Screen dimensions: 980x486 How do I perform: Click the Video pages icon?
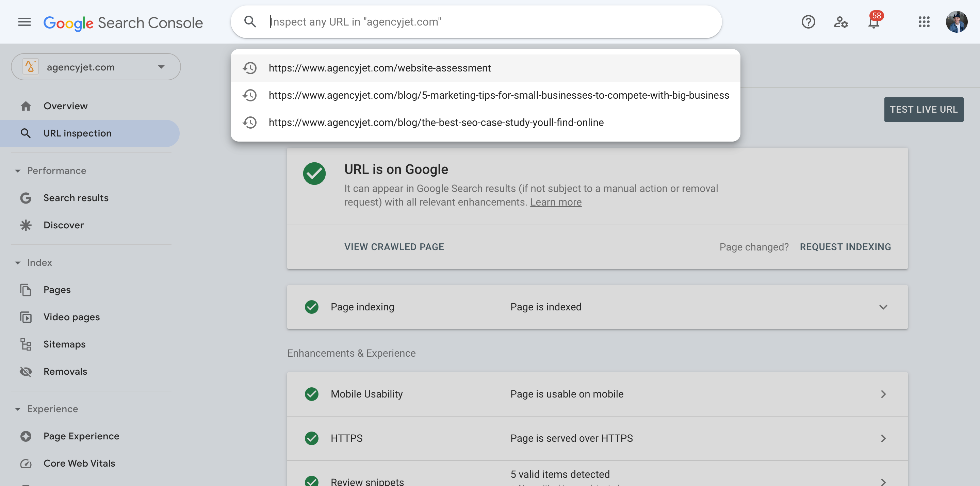[x=26, y=317]
